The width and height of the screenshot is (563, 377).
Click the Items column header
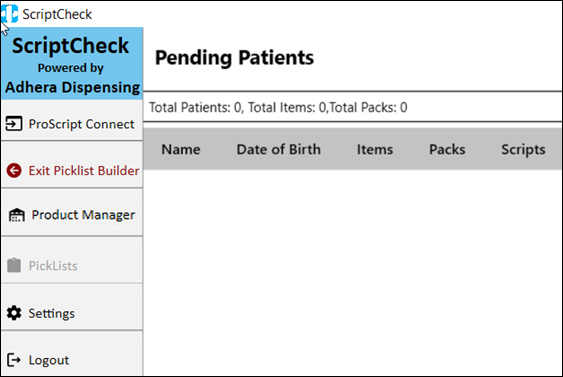(x=375, y=149)
